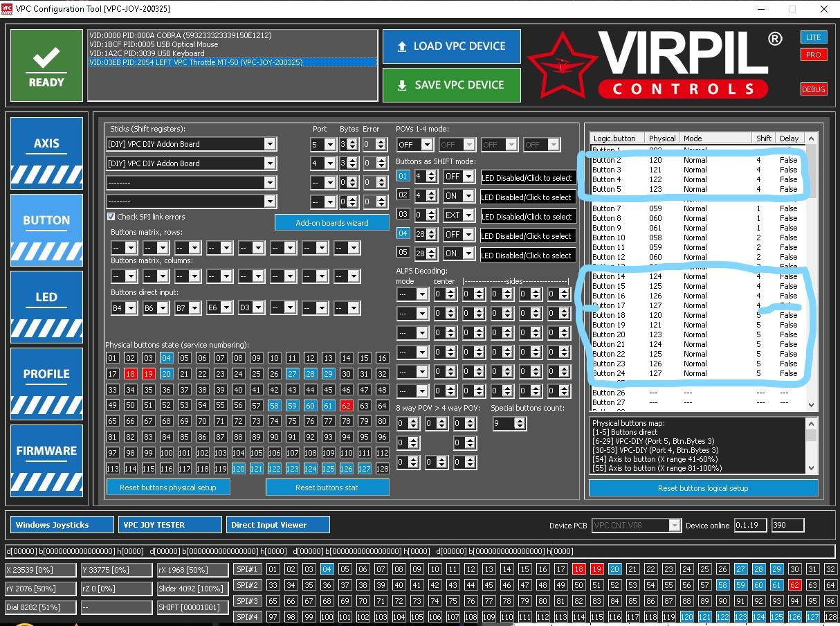Select LEFT VPC Throttle MT-50 device row

tap(232, 62)
